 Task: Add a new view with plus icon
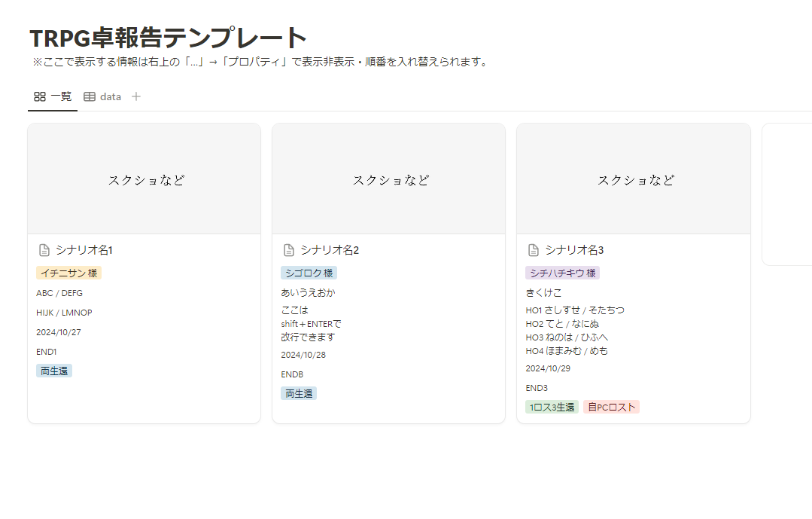tap(136, 96)
